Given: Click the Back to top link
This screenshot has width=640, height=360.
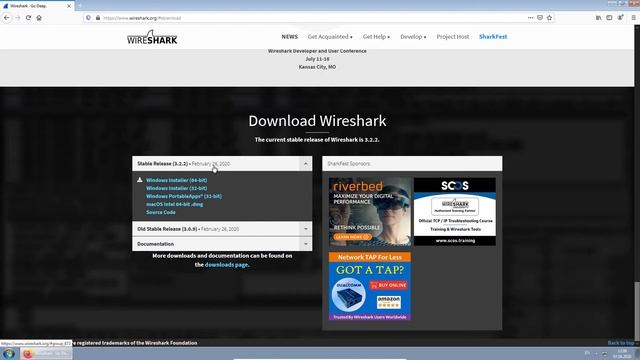Looking at the screenshot, I should pyautogui.click(x=620, y=343).
